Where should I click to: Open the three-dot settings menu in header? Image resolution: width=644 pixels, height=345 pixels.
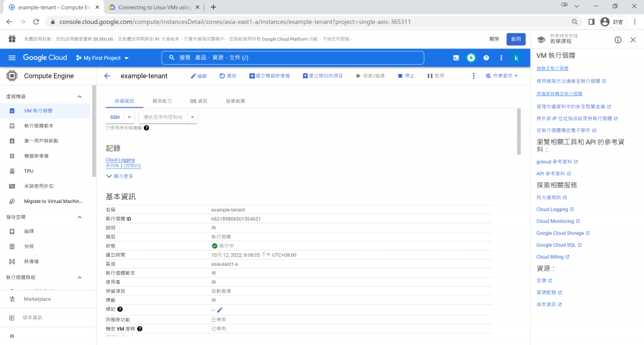tap(501, 58)
